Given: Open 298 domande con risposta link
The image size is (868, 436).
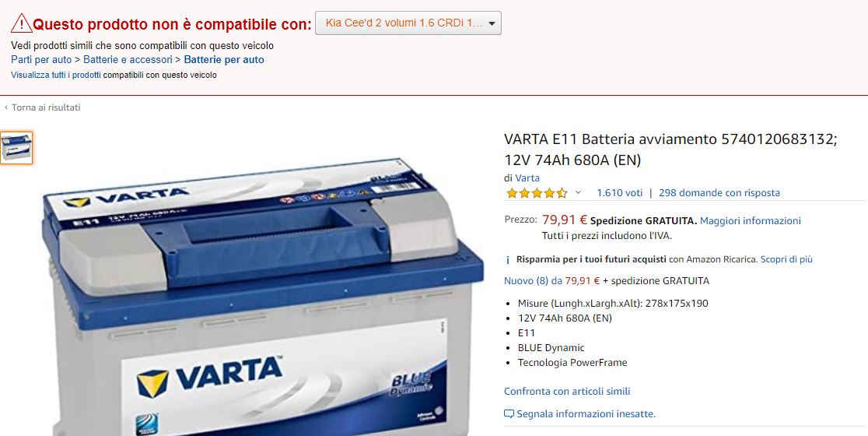Looking at the screenshot, I should 719,193.
